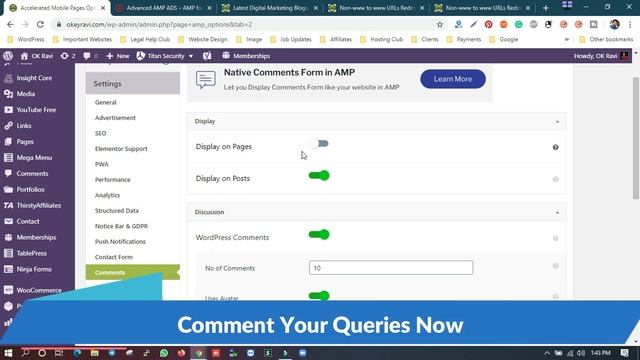640x360 pixels.
Task: Open YouTube Free sidebar item
Action: click(36, 110)
